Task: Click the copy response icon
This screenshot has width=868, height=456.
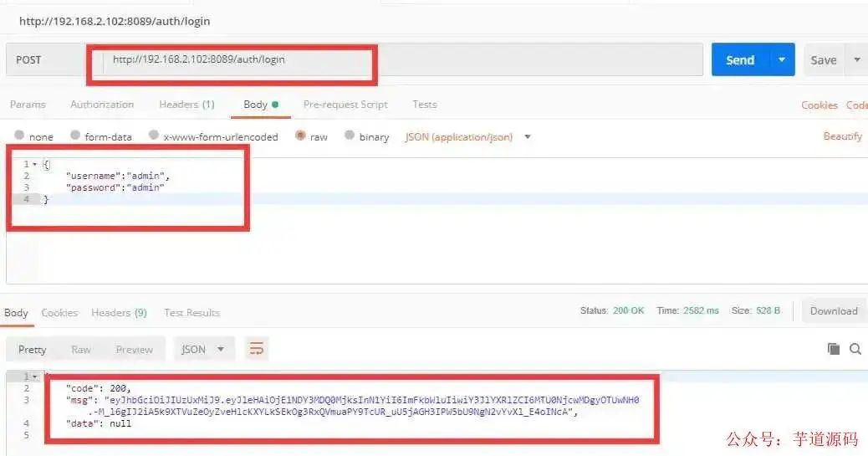Action: click(834, 349)
